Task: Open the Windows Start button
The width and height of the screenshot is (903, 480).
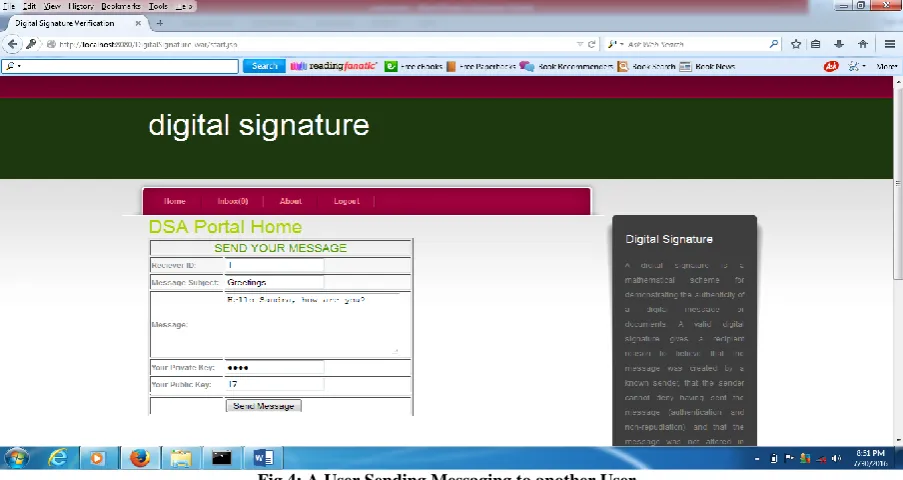Action: [16, 459]
